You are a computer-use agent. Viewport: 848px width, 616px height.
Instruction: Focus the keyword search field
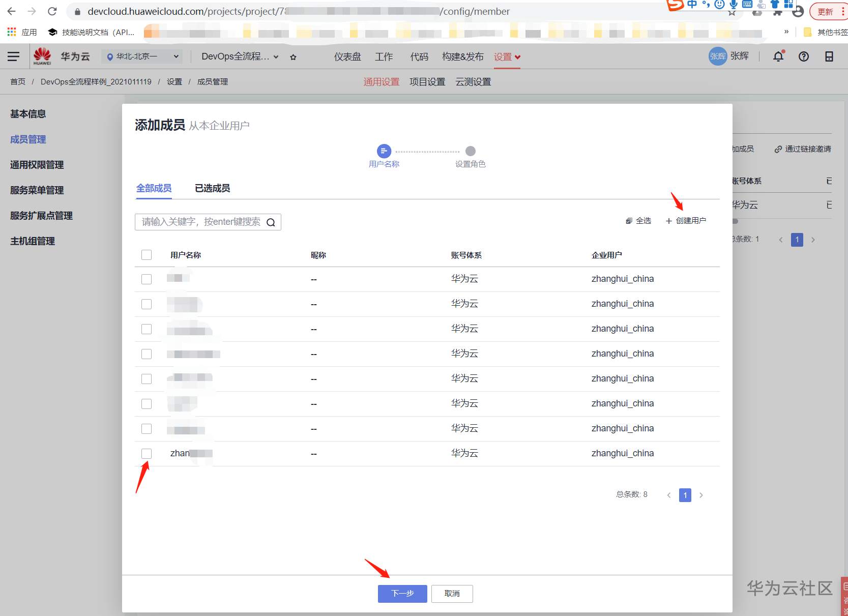click(x=208, y=222)
